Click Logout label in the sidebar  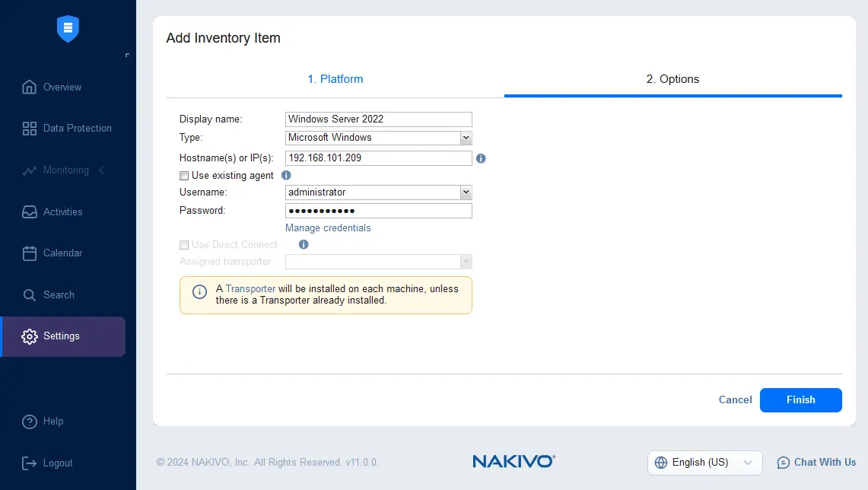click(x=58, y=463)
